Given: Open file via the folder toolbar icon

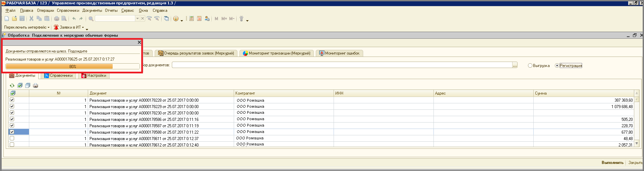Looking at the screenshot, I should pos(14,19).
